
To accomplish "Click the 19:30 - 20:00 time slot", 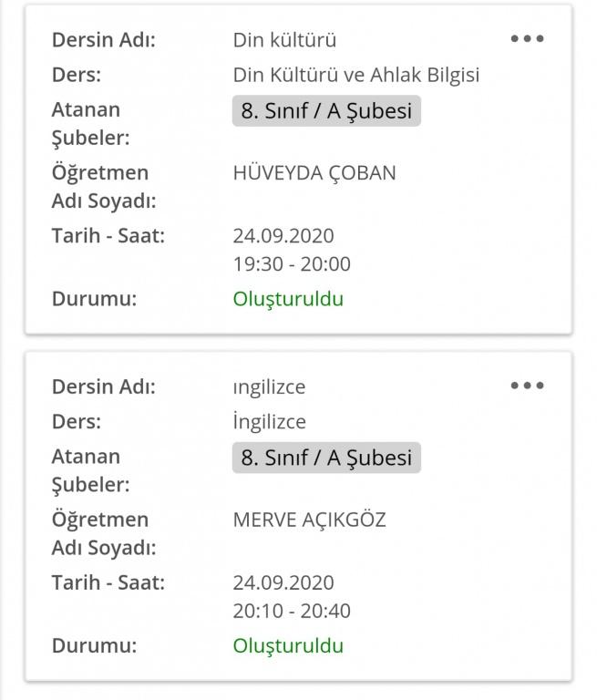I will pos(292,264).
